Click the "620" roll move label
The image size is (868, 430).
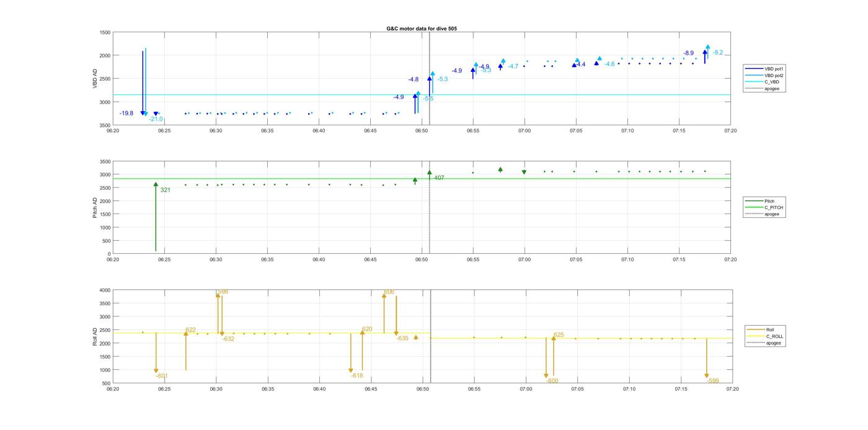pyautogui.click(x=367, y=329)
